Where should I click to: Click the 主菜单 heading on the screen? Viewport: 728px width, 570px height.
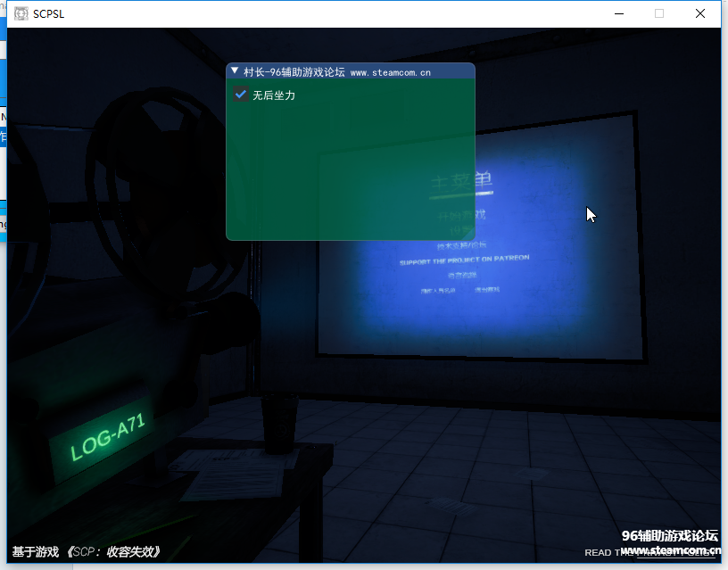[x=461, y=182]
